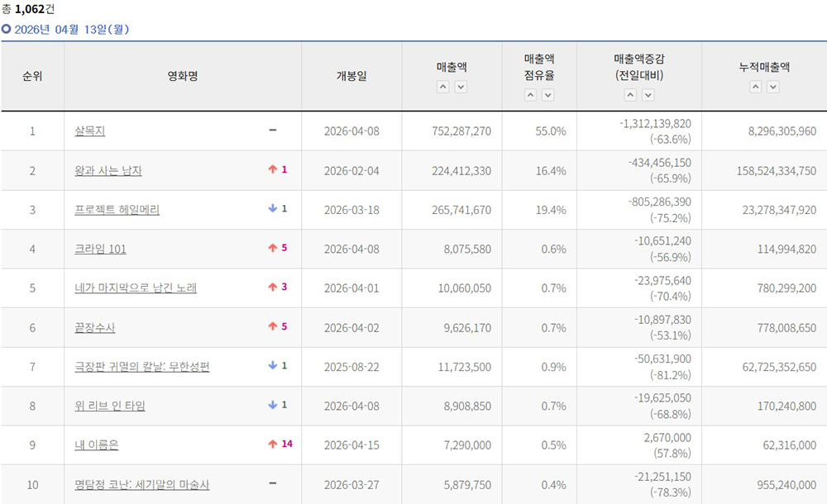Click the up arrow under 매출액 점유율
Viewport: 827px width, 504px height.
tap(530, 95)
